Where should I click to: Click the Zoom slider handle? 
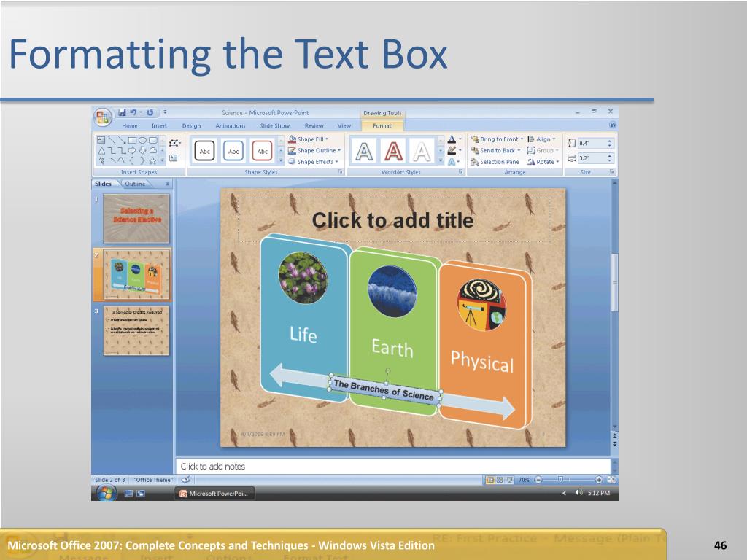[561, 480]
